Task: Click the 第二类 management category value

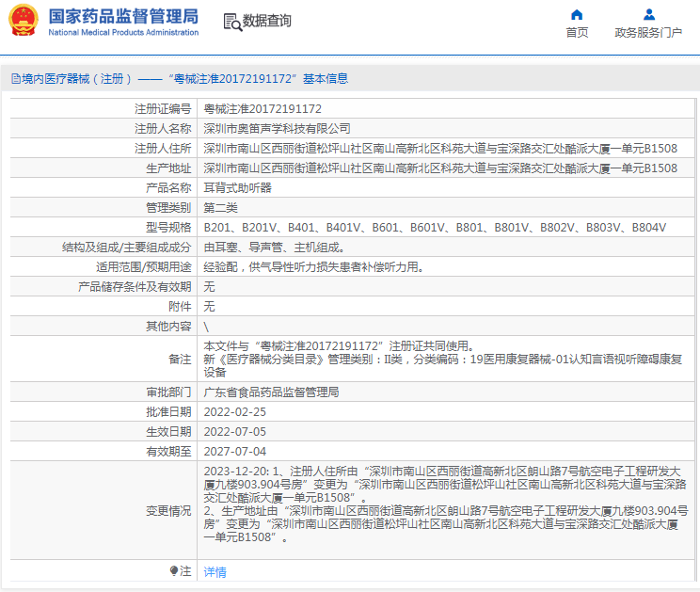Action: 220,208
